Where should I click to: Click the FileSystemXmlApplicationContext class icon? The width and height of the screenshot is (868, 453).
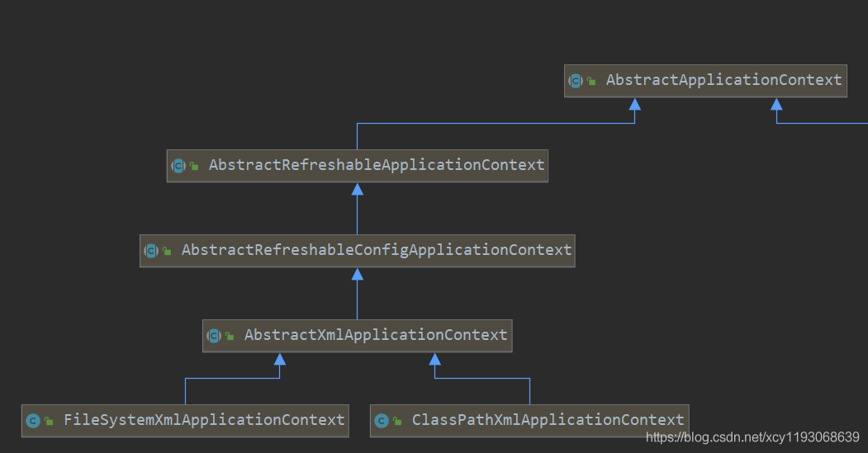pyautogui.click(x=33, y=421)
